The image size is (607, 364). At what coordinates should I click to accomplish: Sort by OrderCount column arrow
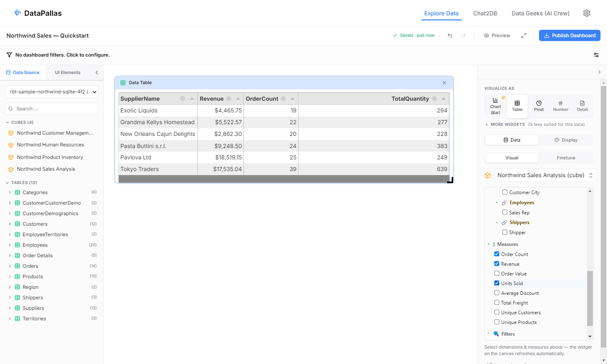click(x=293, y=99)
